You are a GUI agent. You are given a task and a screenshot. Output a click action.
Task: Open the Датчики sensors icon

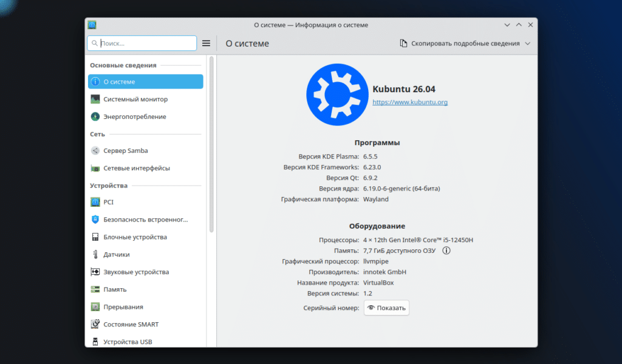95,254
